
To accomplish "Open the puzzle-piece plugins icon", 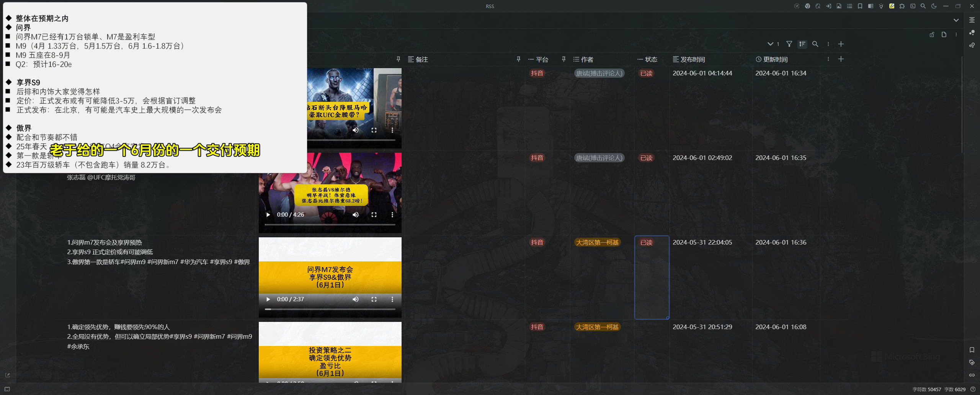I will click(902, 6).
